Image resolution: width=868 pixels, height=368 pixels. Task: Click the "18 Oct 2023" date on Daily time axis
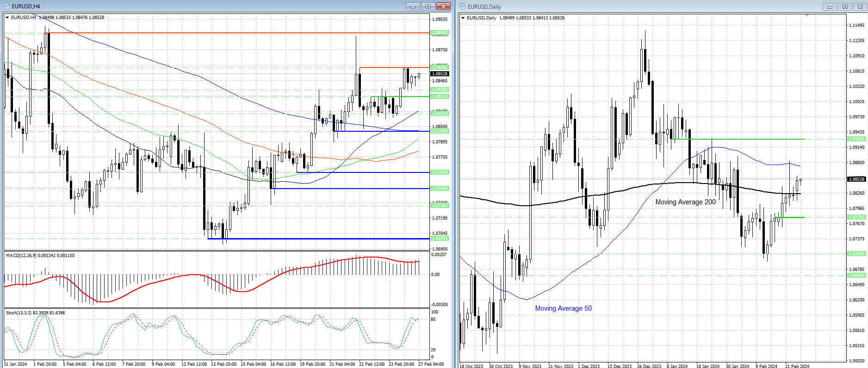(471, 367)
